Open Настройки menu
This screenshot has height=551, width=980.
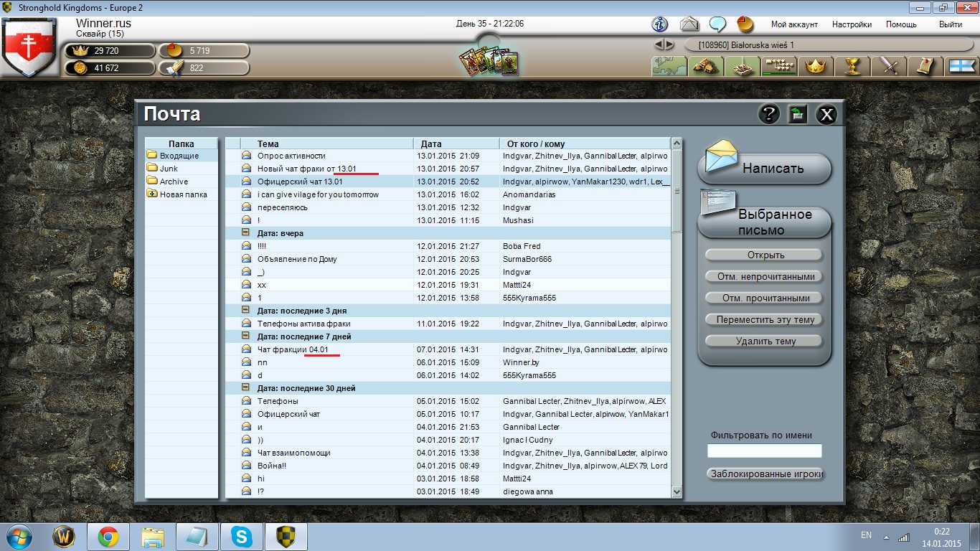click(852, 24)
